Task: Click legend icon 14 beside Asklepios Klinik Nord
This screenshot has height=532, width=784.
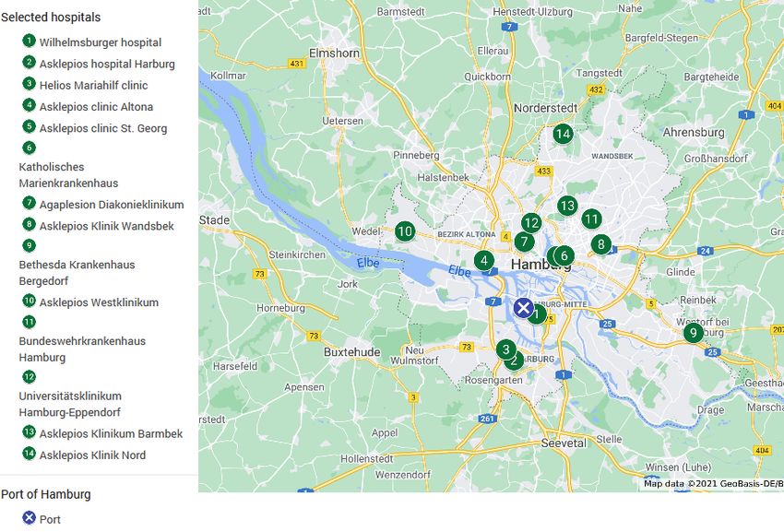Action: tap(29, 453)
